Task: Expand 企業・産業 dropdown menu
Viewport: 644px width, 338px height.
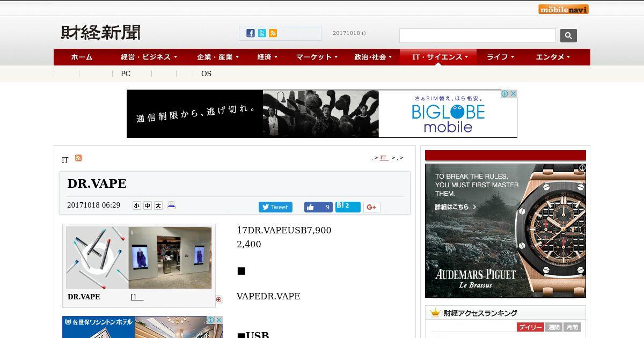Action: click(x=218, y=57)
